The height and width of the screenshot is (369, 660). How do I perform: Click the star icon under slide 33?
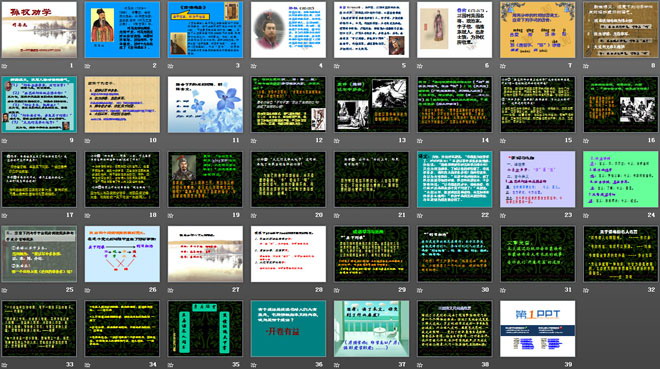4,365
